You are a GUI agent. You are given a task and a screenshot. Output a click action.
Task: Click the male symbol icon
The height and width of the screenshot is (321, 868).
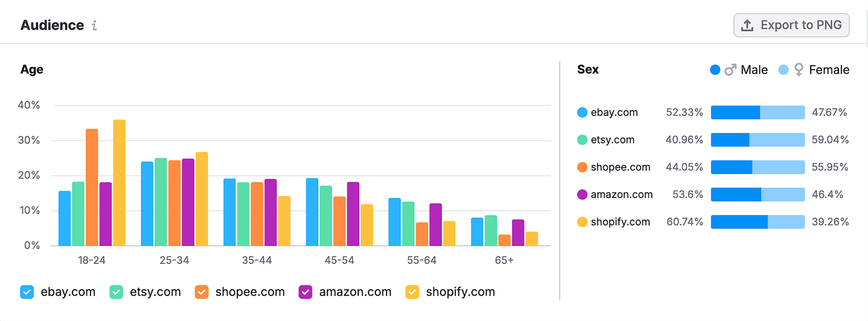click(x=730, y=70)
